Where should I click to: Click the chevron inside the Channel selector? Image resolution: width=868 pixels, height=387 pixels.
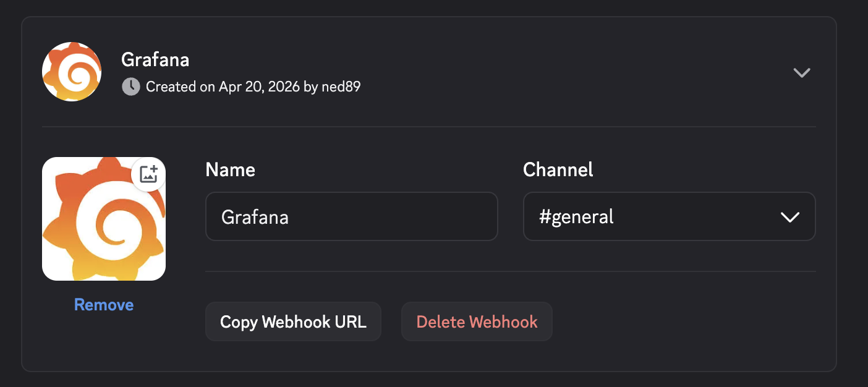tap(789, 217)
